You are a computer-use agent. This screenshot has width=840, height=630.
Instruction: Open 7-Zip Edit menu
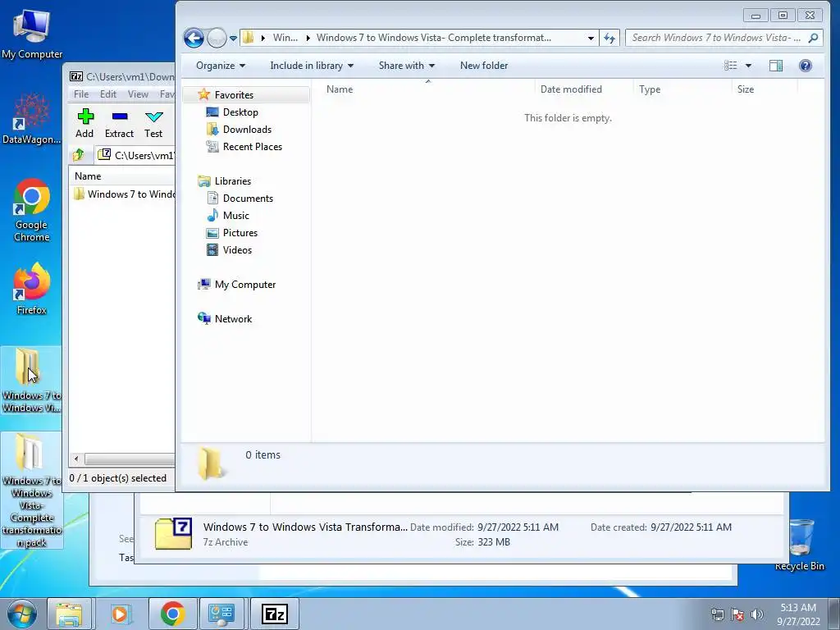tap(107, 94)
